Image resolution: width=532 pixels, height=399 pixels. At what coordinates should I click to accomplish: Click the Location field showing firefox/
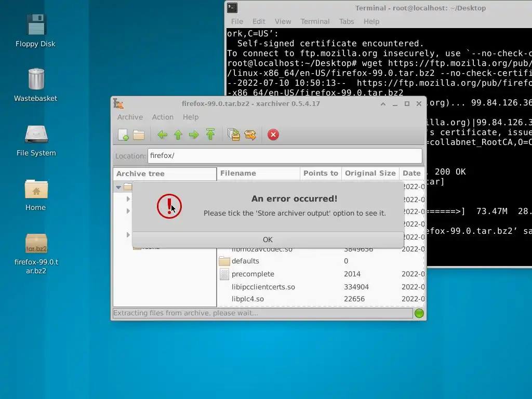285,156
